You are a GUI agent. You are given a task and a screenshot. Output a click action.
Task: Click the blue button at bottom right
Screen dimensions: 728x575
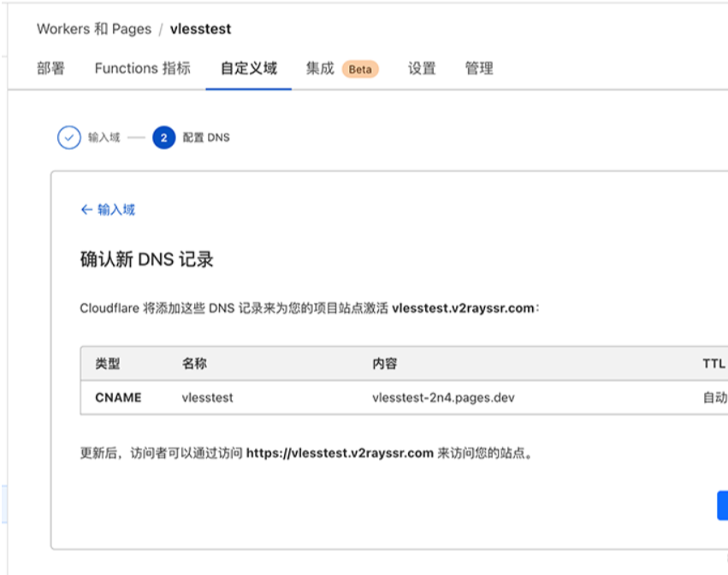click(722, 506)
